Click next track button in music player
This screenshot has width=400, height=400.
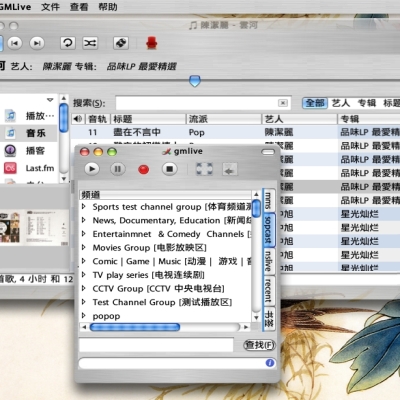tap(37, 43)
